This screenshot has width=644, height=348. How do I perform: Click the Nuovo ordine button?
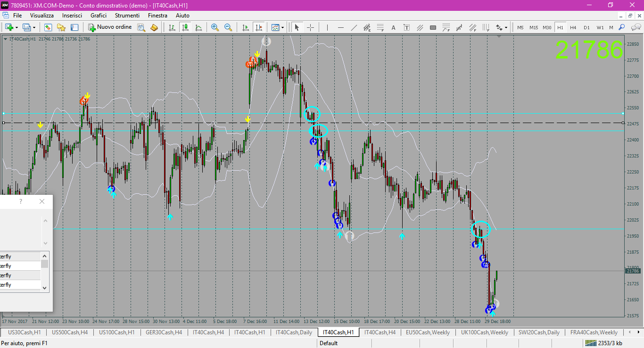(x=110, y=27)
